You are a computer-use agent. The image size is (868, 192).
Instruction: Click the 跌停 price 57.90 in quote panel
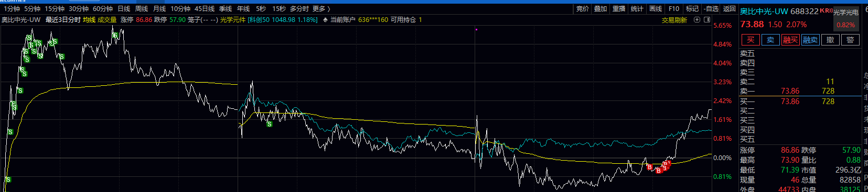pyautogui.click(x=851, y=150)
